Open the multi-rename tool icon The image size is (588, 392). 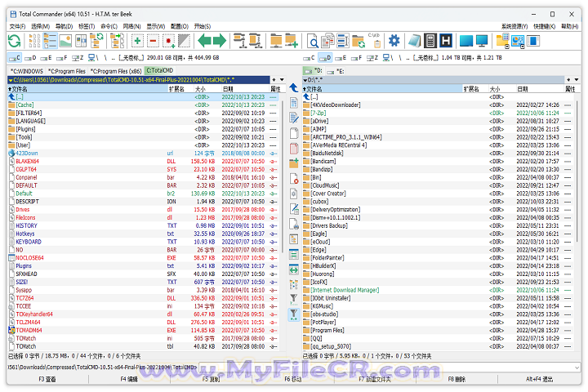(343, 41)
